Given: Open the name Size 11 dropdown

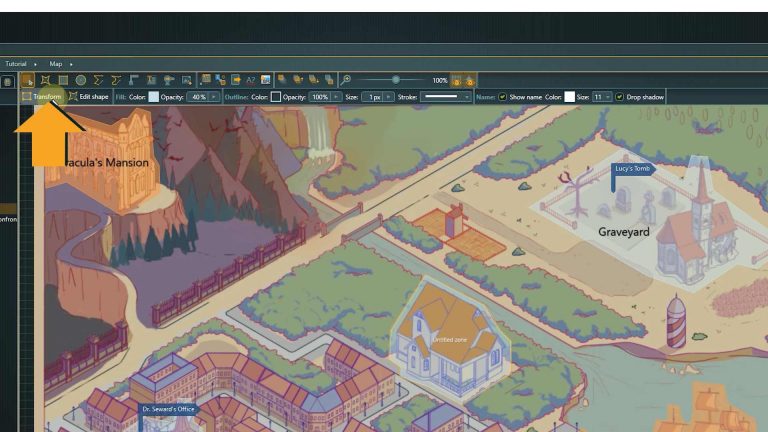Looking at the screenshot, I should tap(602, 97).
